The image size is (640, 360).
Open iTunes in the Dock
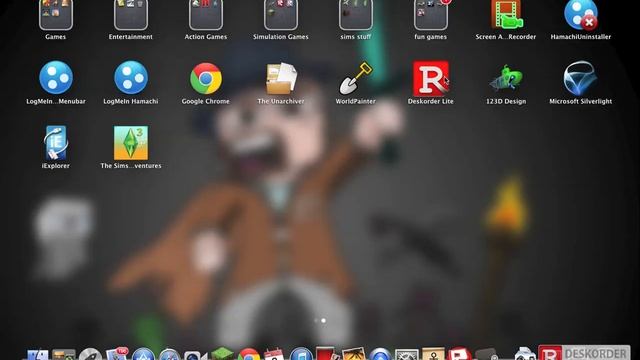pyautogui.click(x=301, y=354)
